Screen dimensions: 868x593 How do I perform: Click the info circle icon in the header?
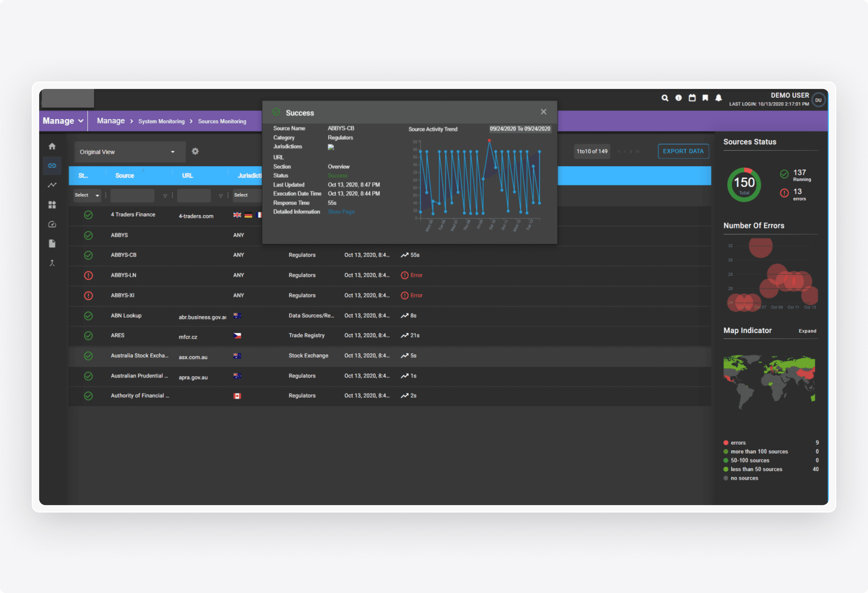(678, 98)
